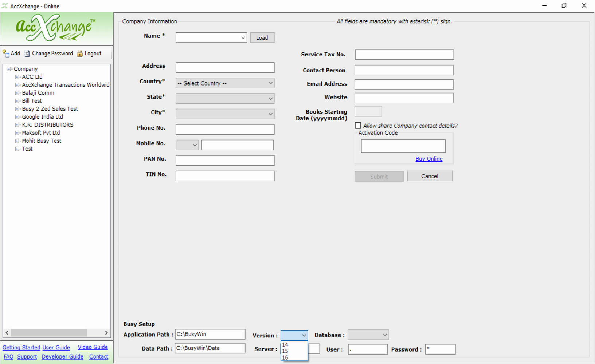This screenshot has width=595, height=364.
Task: Tick Allow share Company contact details checkbox
Action: tap(358, 126)
